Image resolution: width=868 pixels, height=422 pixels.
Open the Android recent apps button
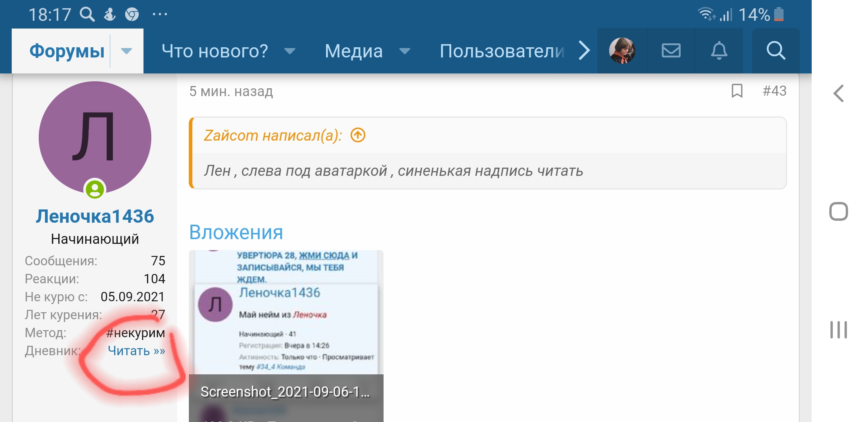pyautogui.click(x=838, y=330)
